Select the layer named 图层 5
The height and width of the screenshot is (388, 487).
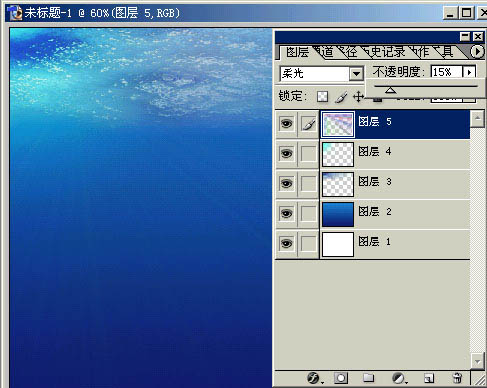(375, 122)
